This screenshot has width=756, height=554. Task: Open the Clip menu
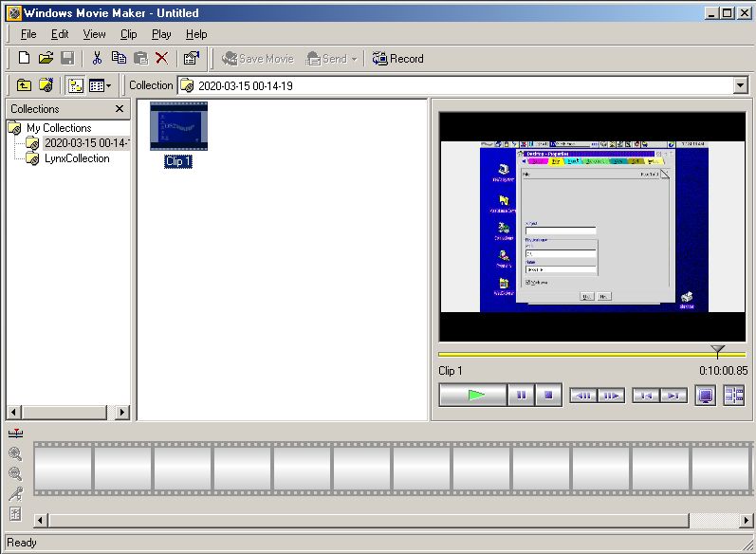click(x=129, y=34)
